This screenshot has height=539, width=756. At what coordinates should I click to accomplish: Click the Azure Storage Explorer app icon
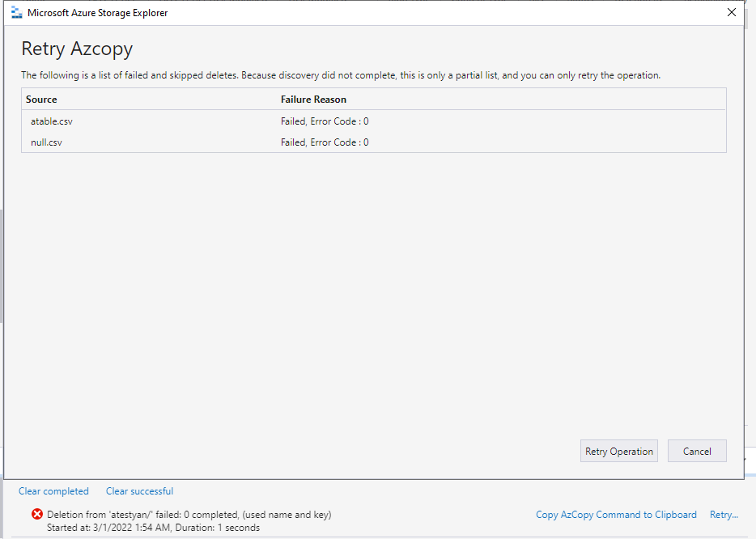[17, 13]
